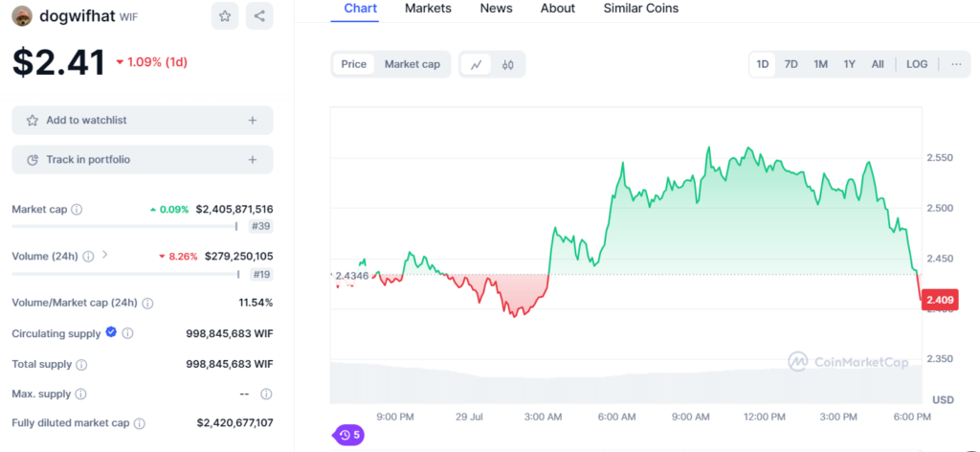Click the star icon in Add to watchlist

[33, 120]
